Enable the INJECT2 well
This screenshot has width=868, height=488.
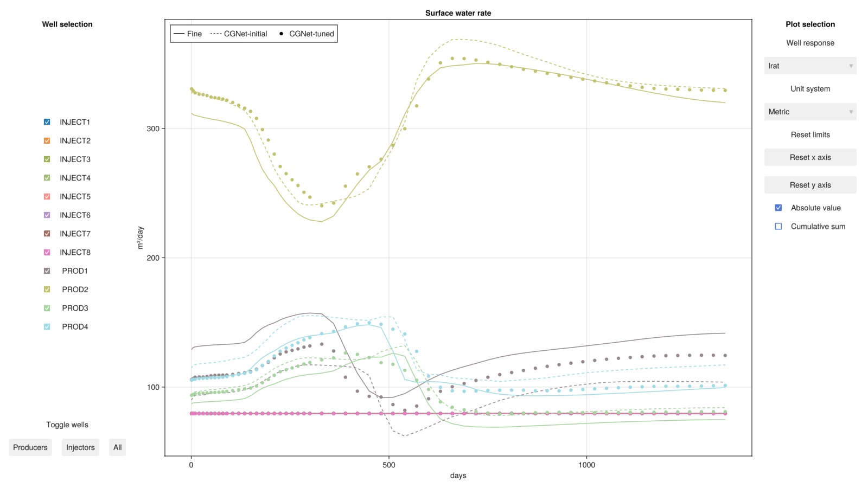click(x=47, y=140)
